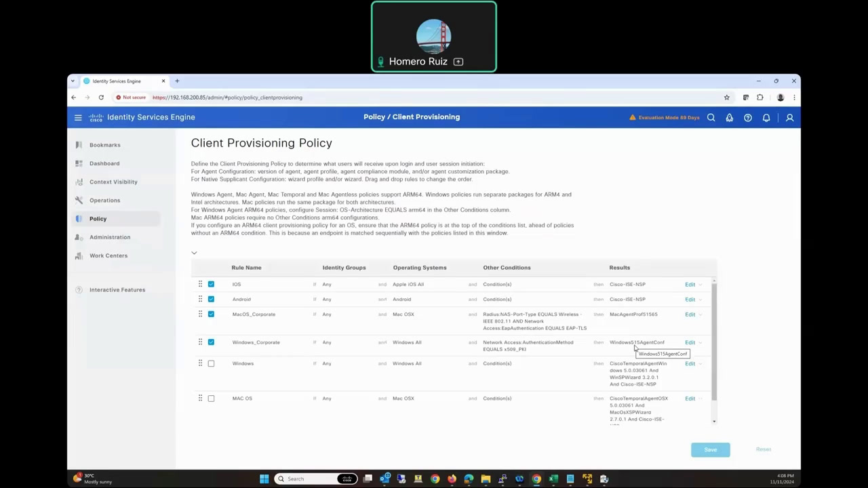Enable the MAC OS rule checkbox
The image size is (868, 488).
point(211,399)
